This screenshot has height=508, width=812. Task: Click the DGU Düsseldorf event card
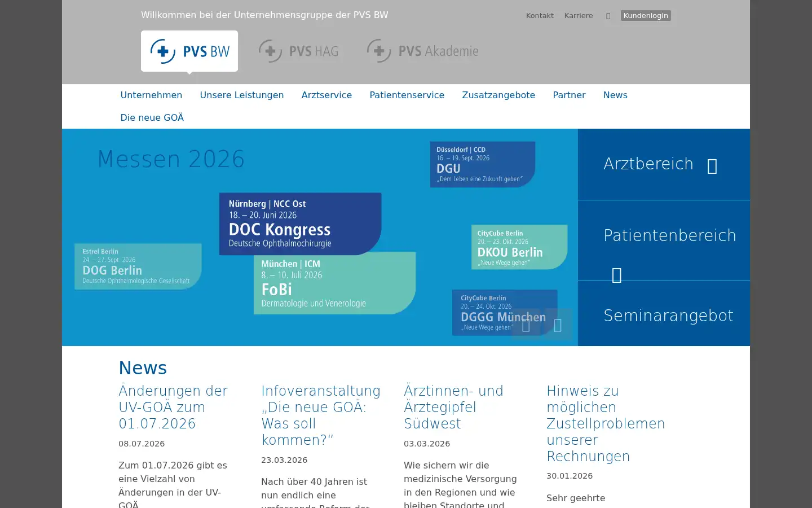(x=483, y=164)
